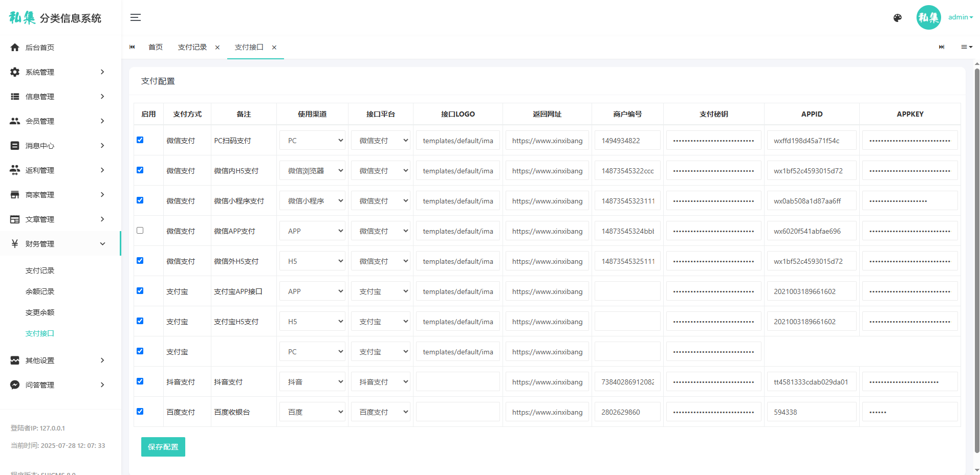Open the 微信浏览器 channel dropdown
Viewport: 980px width, 475px height.
tap(312, 171)
